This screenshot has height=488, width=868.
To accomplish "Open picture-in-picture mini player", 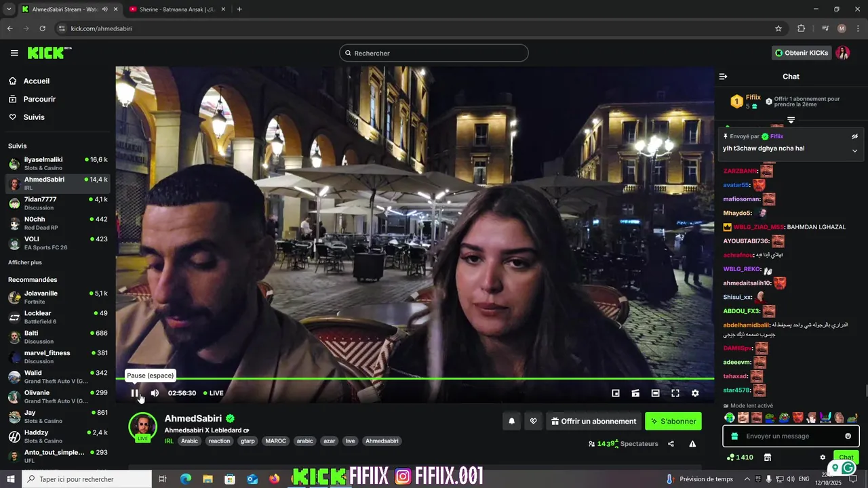I will pyautogui.click(x=616, y=393).
